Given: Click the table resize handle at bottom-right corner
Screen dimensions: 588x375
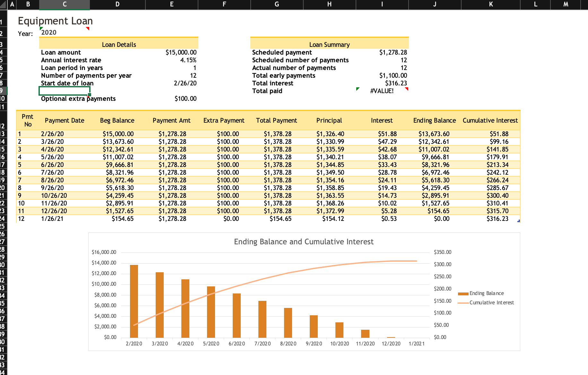Looking at the screenshot, I should [x=519, y=221].
